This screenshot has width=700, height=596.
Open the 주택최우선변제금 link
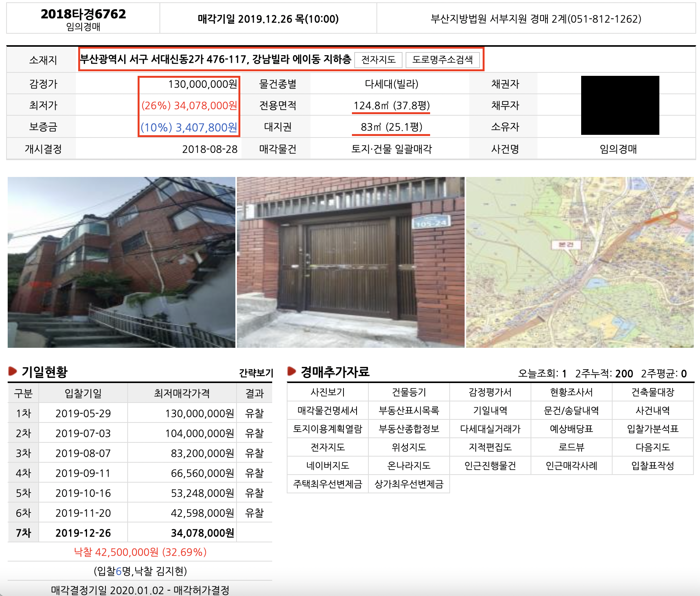(x=328, y=484)
